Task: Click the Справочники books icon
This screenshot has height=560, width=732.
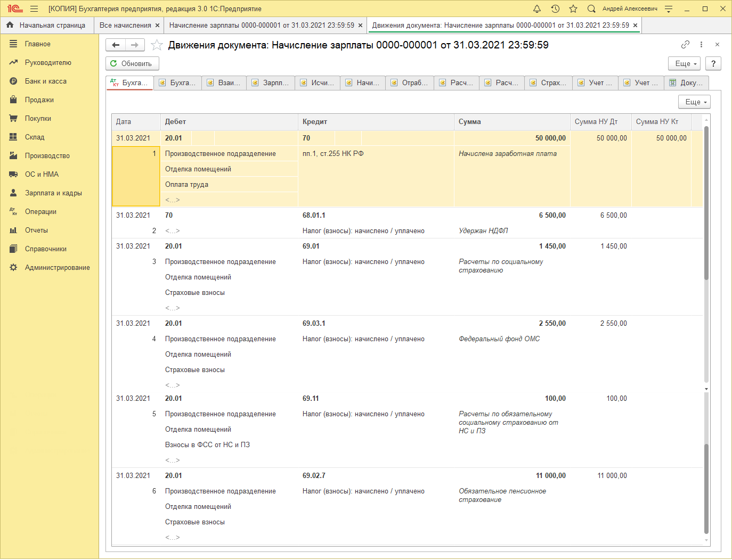Action: click(13, 249)
